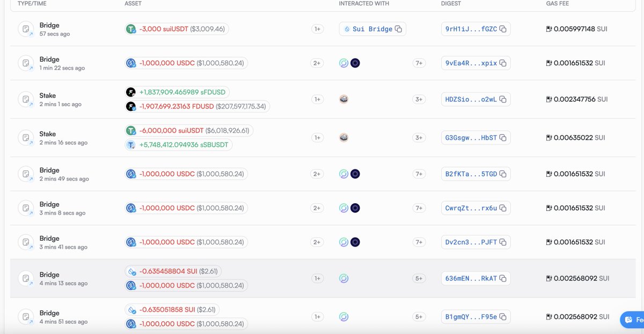Copy digest CwrqZt...rx6u
This screenshot has width=644, height=334.
click(x=503, y=208)
